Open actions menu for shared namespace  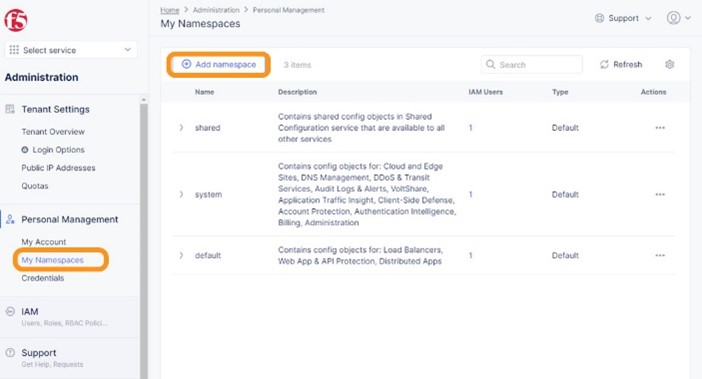click(x=660, y=128)
